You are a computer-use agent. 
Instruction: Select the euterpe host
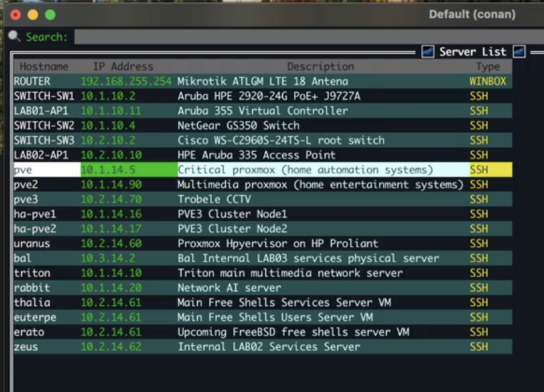click(x=35, y=317)
